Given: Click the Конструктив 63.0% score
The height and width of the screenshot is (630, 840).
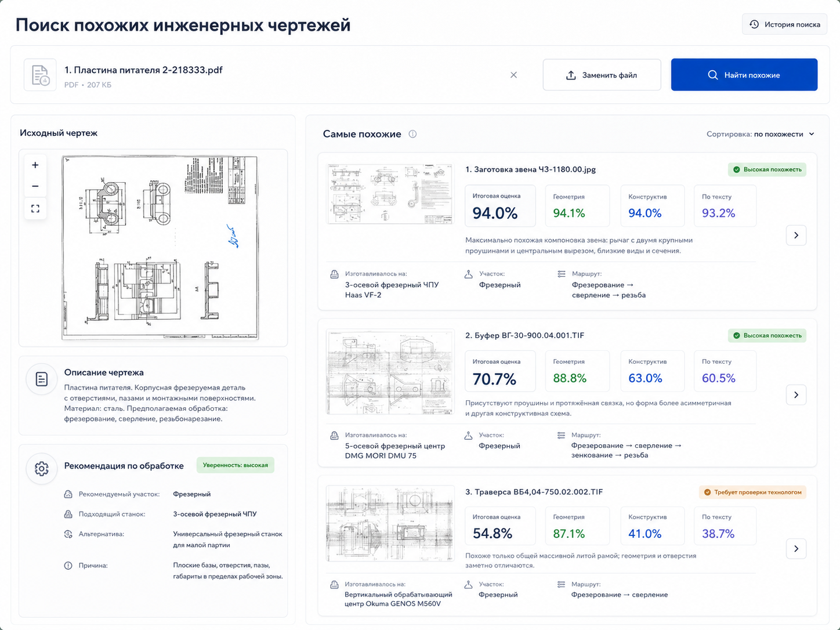Looking at the screenshot, I should pos(653,371).
